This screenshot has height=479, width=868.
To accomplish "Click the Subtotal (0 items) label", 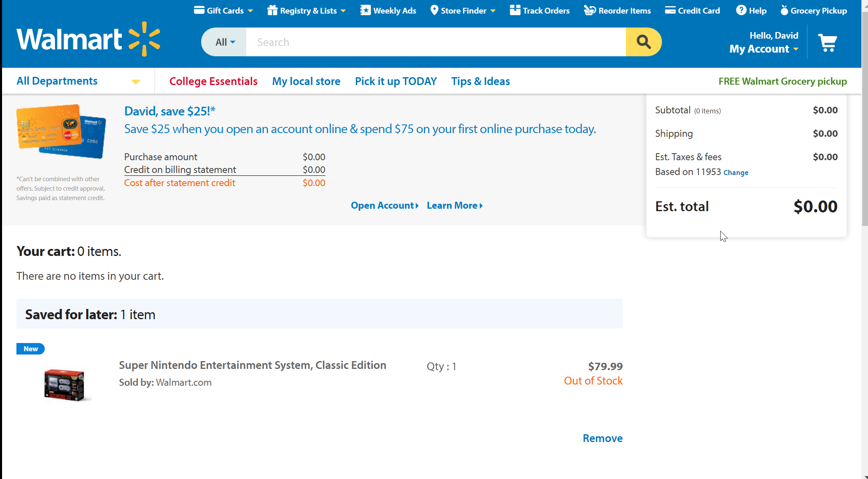I will pos(688,110).
